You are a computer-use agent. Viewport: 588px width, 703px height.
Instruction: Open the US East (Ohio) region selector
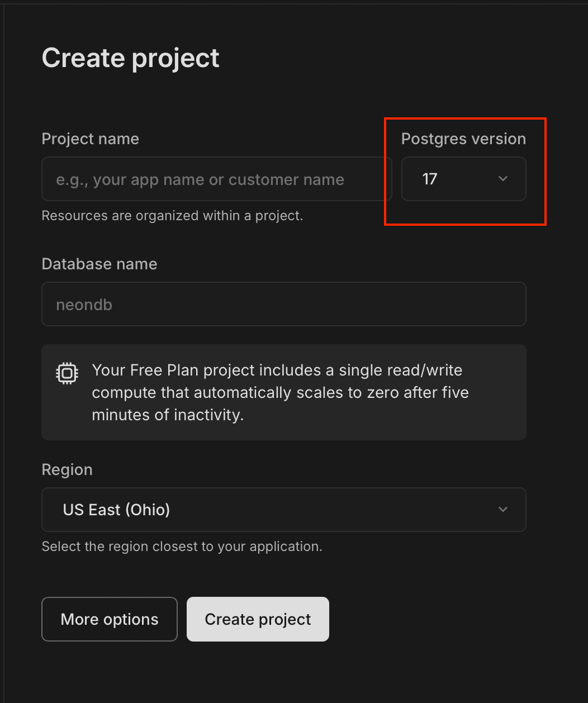tap(283, 510)
